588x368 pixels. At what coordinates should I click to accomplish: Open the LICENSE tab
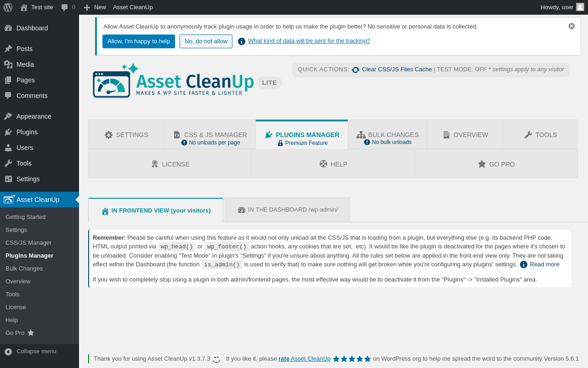click(170, 164)
